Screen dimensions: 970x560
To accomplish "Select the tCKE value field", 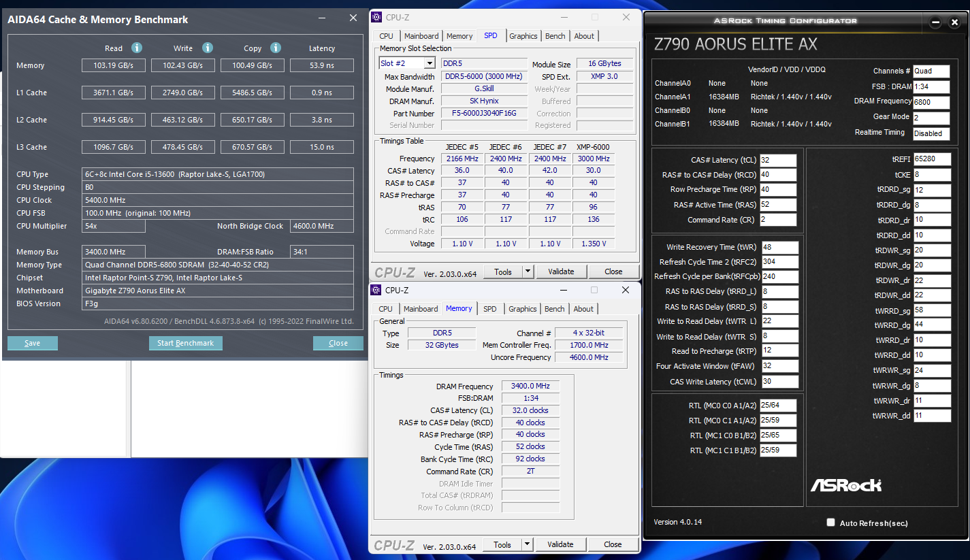I will 932,174.
